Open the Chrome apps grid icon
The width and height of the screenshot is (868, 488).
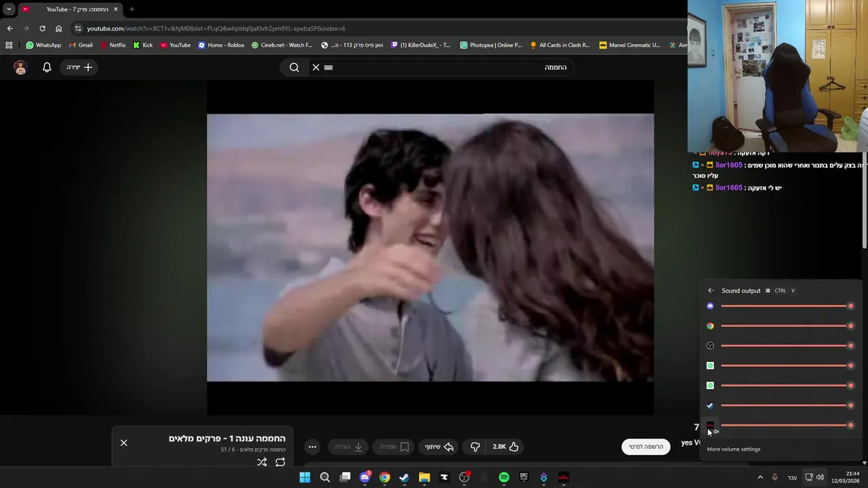(x=9, y=45)
